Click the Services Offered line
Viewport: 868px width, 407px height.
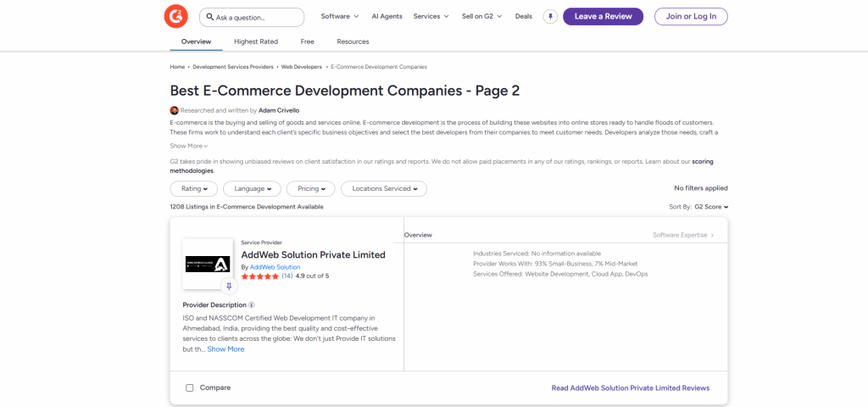[x=560, y=274]
